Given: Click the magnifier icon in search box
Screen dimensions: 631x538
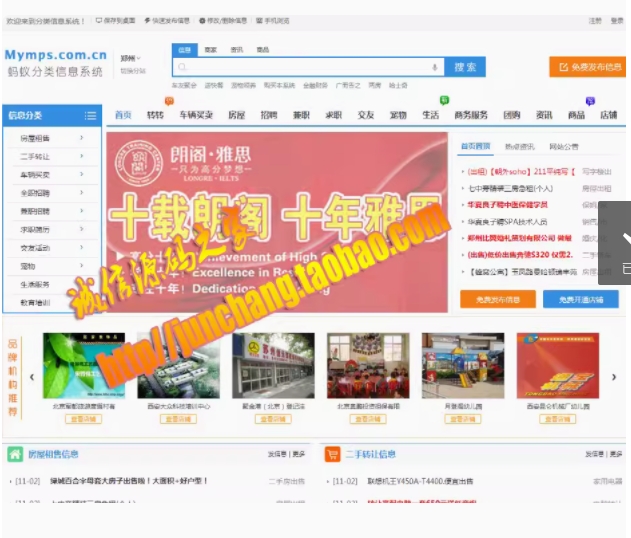Looking at the screenshot, I should pos(182,67).
